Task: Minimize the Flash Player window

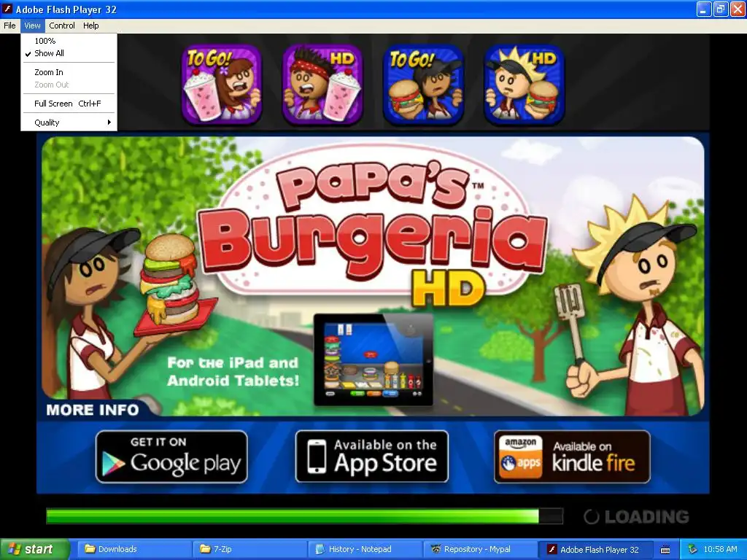Action: (x=704, y=9)
